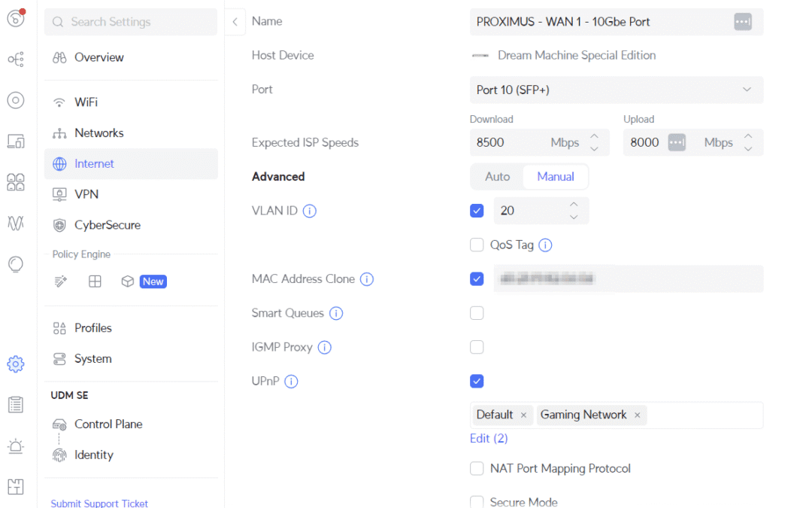Screen dimensions: 812x508
Task: Open the WiFi settings section
Action: point(131,102)
